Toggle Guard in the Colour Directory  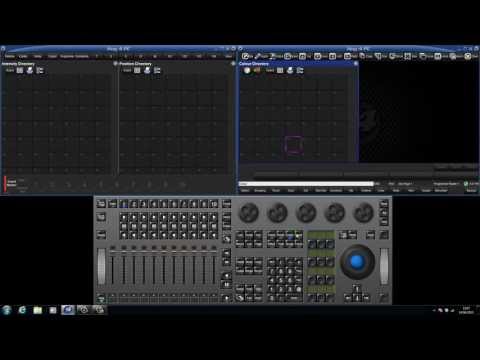(270, 70)
